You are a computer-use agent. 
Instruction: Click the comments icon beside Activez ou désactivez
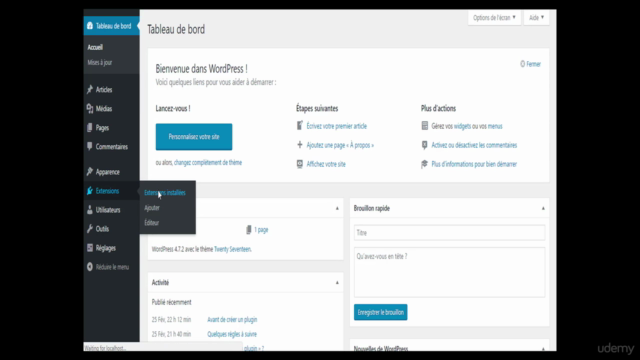click(424, 145)
